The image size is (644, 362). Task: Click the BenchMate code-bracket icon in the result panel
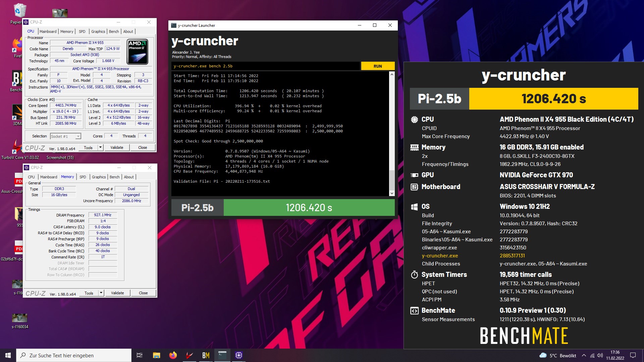[x=414, y=311]
